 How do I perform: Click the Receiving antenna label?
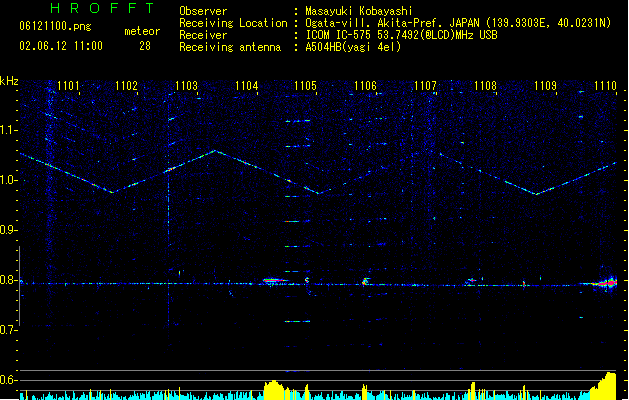tap(230, 47)
